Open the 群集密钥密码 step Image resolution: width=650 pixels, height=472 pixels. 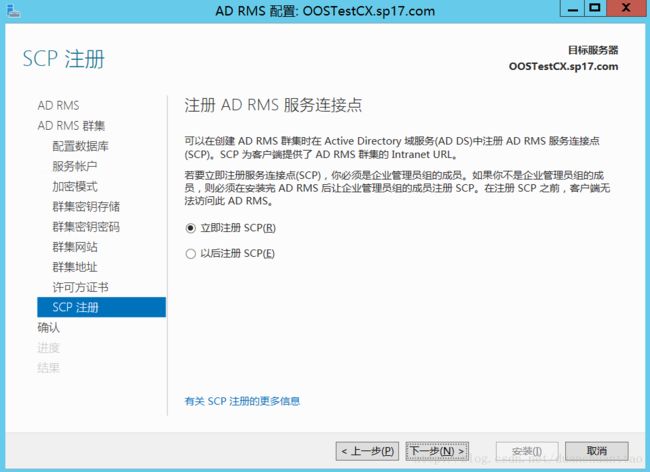(x=86, y=227)
